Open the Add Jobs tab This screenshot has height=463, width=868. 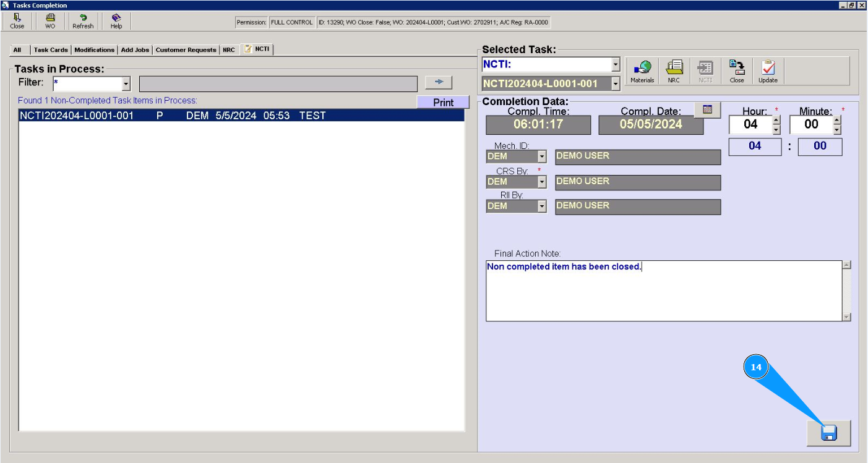pos(135,49)
